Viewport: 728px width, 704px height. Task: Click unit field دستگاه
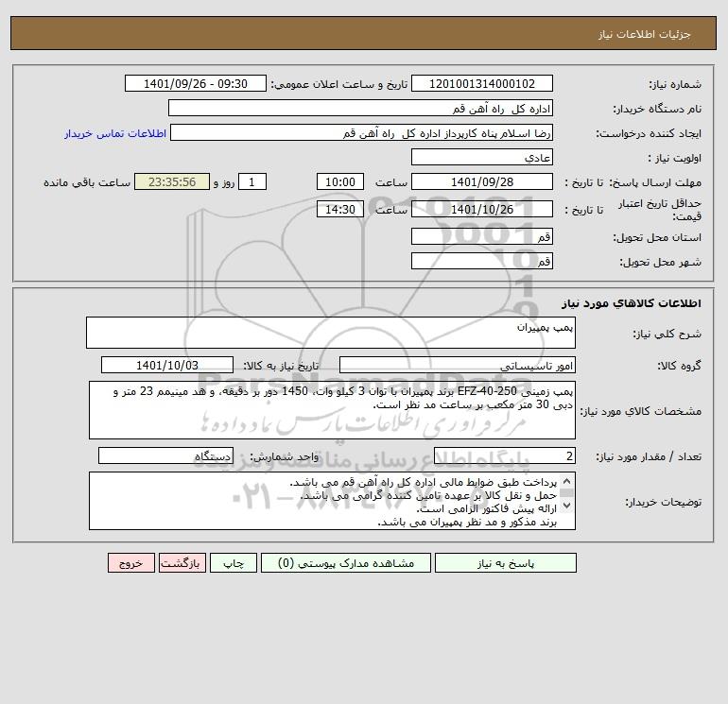coord(165,455)
